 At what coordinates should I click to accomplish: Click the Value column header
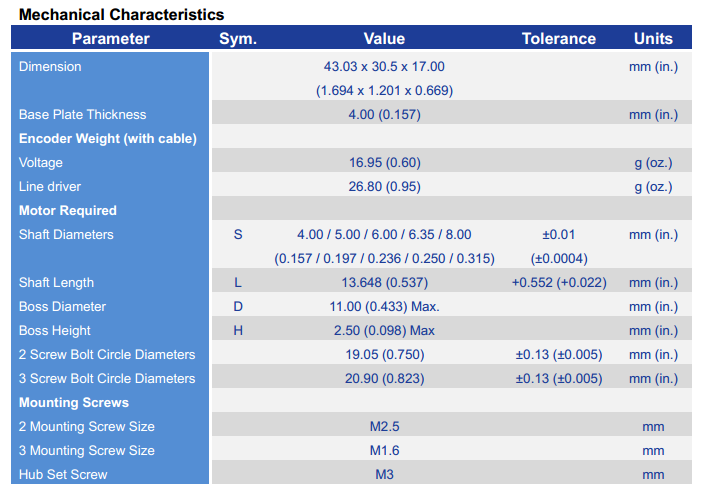[x=384, y=39]
